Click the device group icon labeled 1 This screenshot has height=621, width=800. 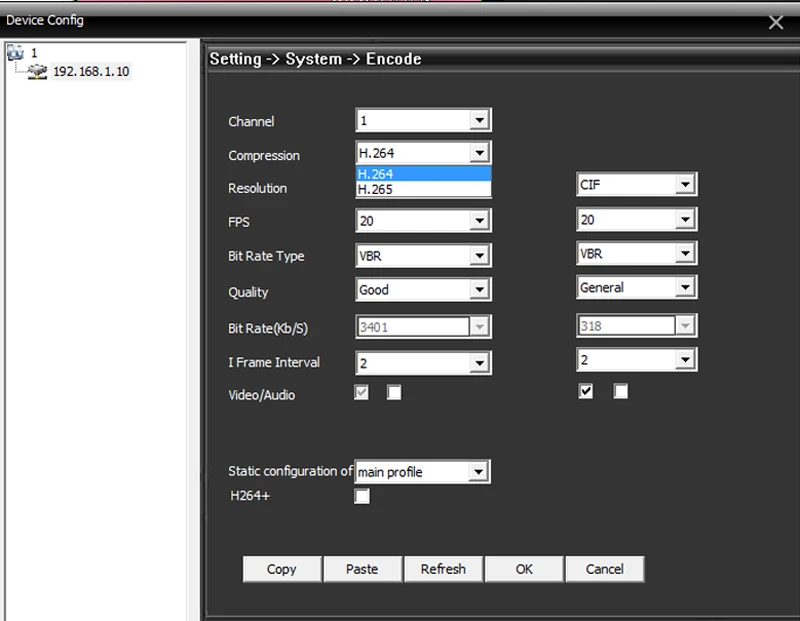tap(15, 52)
